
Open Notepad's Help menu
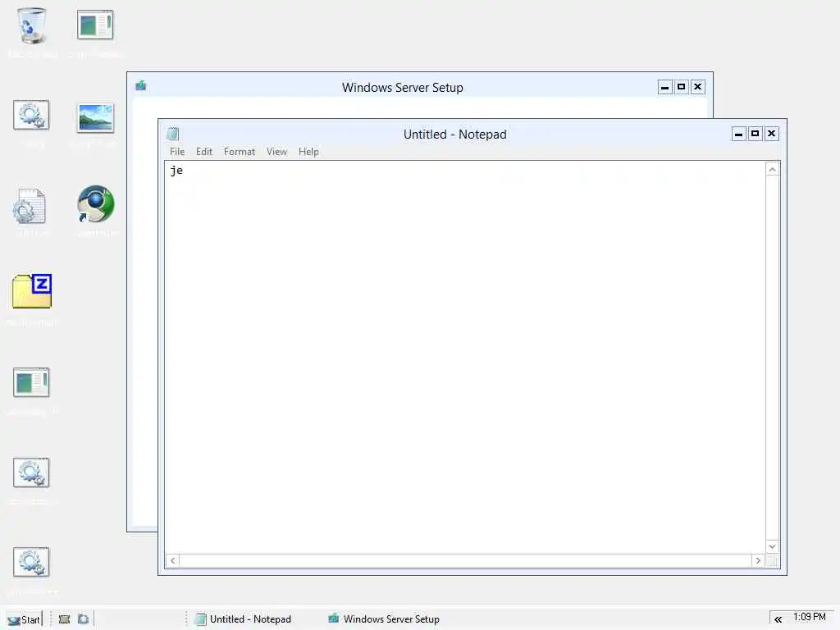308,152
